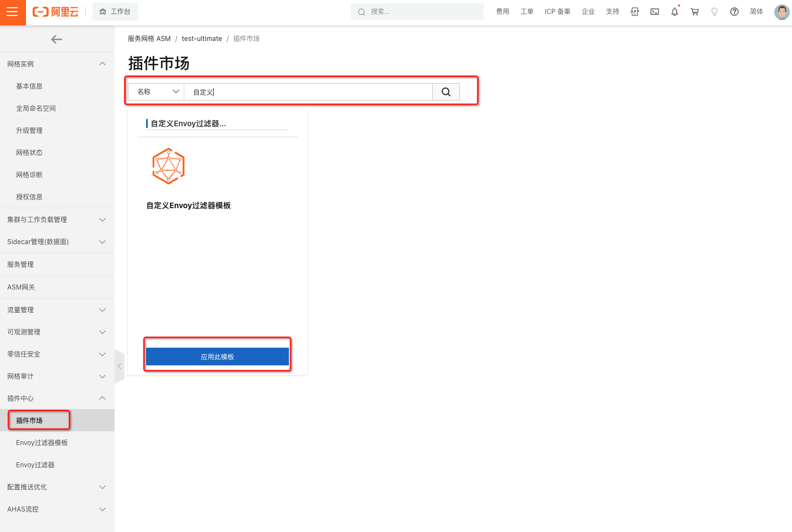
Task: Open the 名称 search-type dropdown
Action: [156, 92]
